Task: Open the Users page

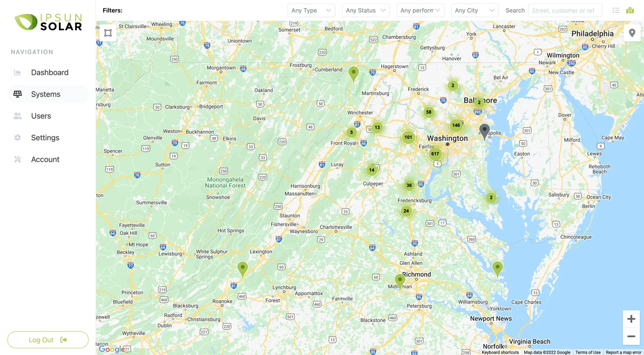Action: tap(41, 116)
